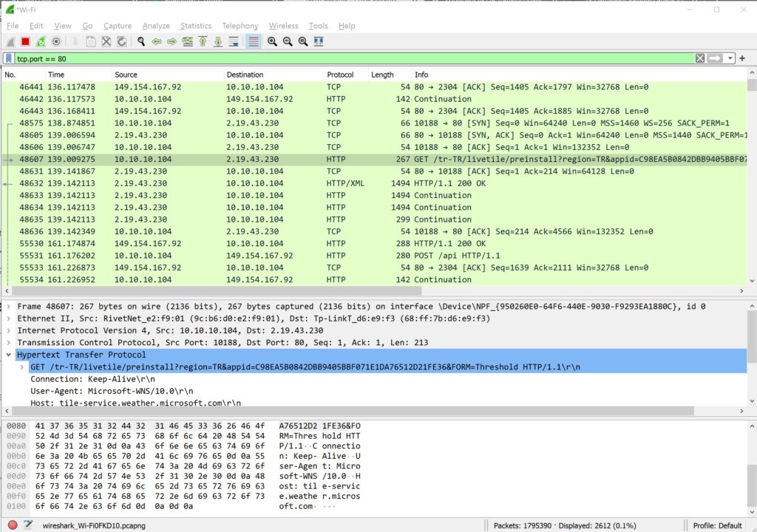Open the Statistics menu
The width and height of the screenshot is (757, 532).
tap(195, 26)
